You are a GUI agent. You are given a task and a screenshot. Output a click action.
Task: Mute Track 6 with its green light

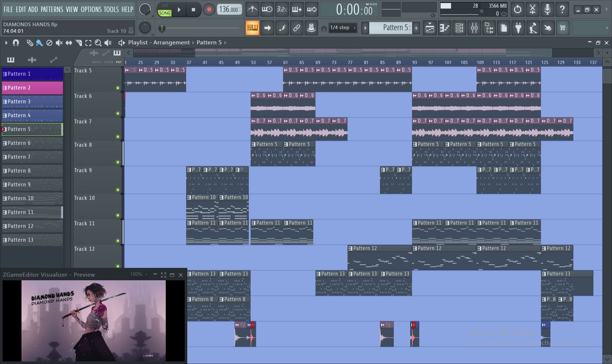point(118,113)
